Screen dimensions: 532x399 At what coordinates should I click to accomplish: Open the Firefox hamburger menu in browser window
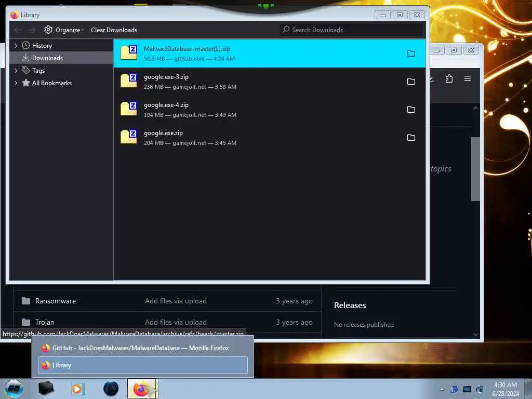click(468, 78)
